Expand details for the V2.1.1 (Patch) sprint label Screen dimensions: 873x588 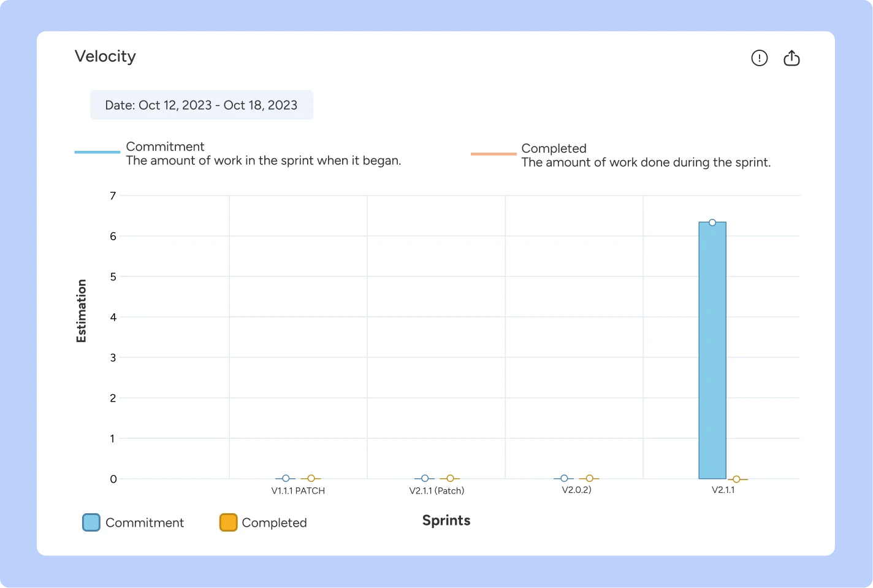coord(436,491)
